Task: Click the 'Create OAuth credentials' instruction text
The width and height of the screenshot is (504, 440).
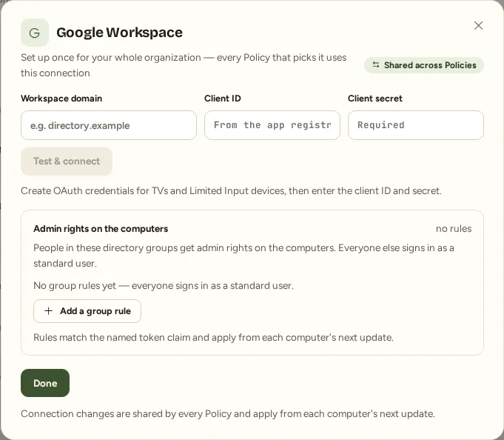Action: click(x=231, y=190)
